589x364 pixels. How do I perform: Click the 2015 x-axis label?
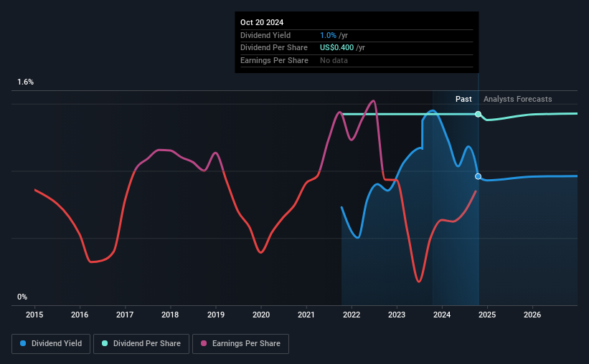(34, 315)
